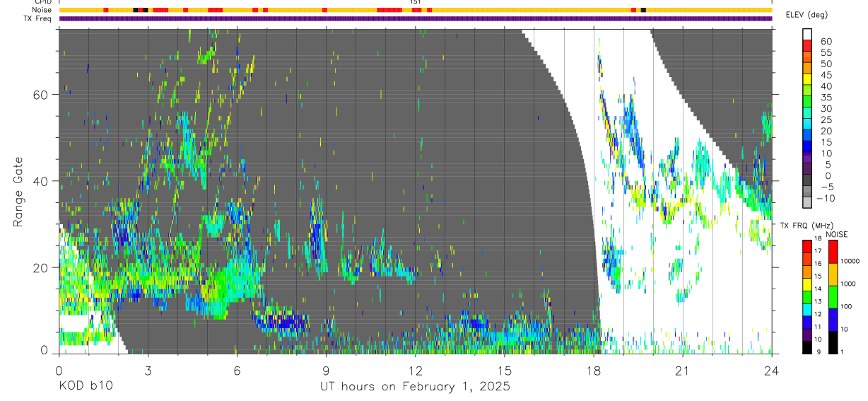Image resolution: width=868 pixels, height=401 pixels.
Task: Select the 'NOISE' legend title
Action: [x=837, y=234]
